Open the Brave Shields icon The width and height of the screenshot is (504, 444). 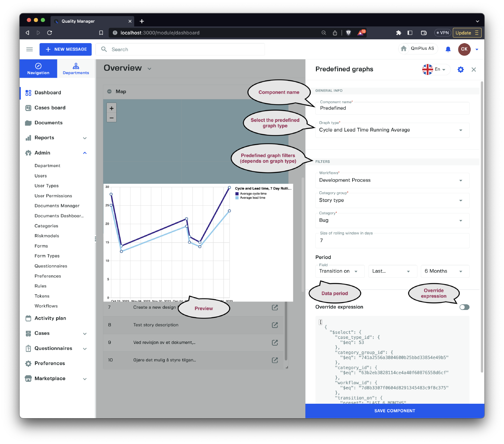coord(348,33)
